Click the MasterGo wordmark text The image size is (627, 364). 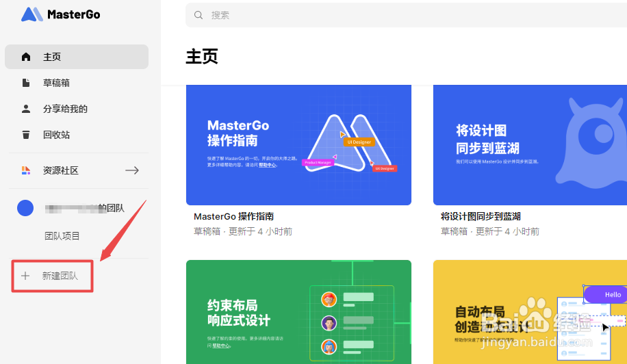[x=73, y=15]
